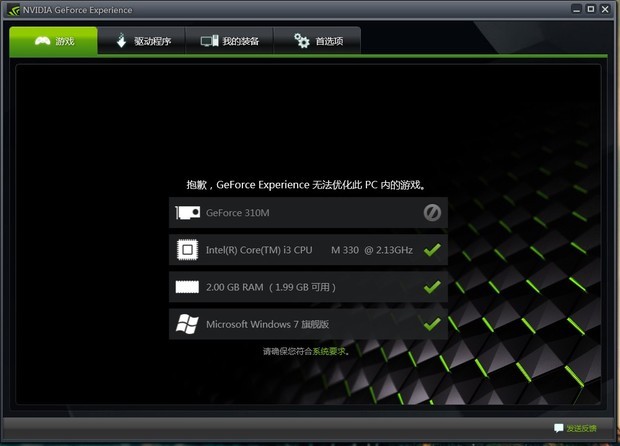This screenshot has width=620, height=446.
Task: Open the 系统要求 link
Action: coord(328,351)
